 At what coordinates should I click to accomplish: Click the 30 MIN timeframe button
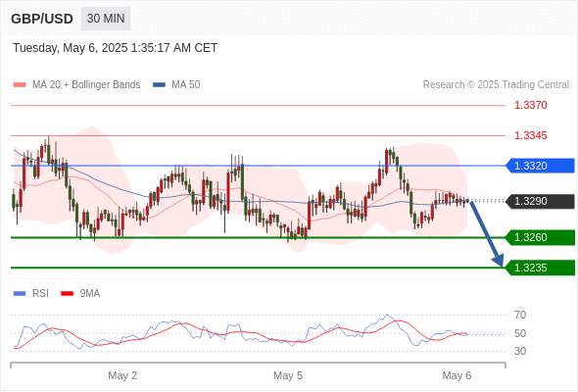click(106, 19)
